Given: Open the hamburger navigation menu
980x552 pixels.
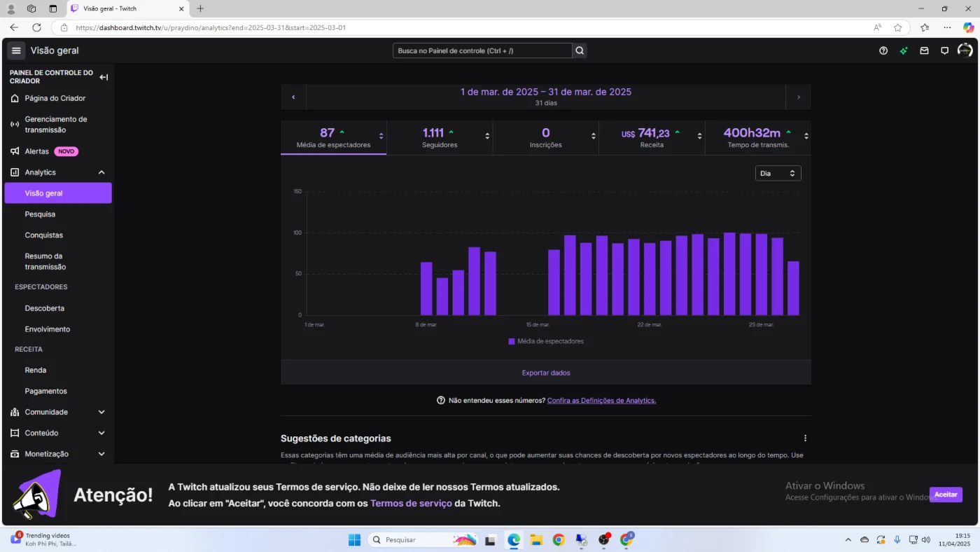Looking at the screenshot, I should coord(16,50).
